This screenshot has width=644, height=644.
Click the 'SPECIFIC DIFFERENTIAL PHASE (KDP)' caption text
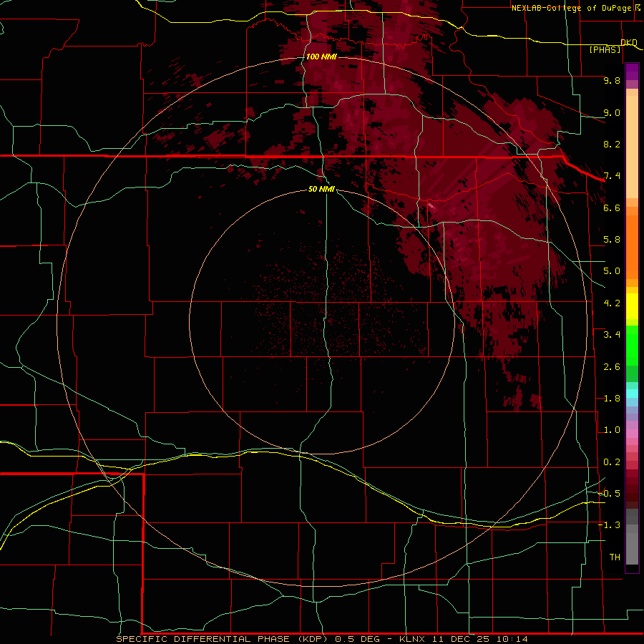coord(222,639)
